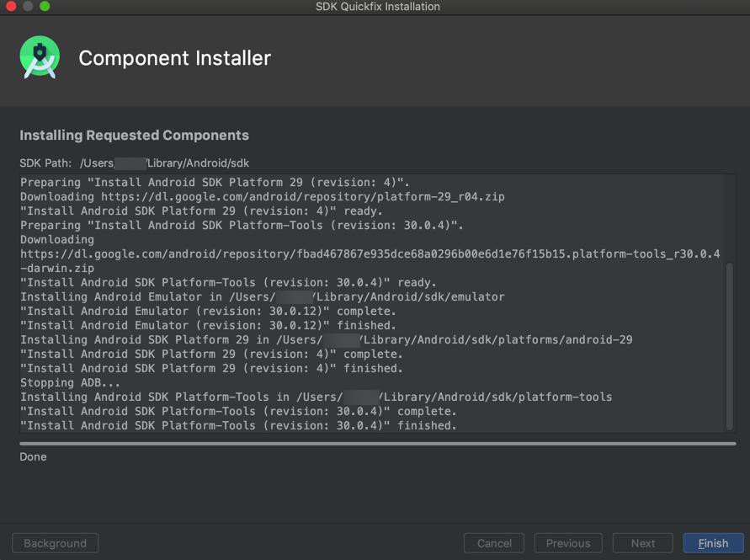
Task: Click the Finish button
Action: pyautogui.click(x=713, y=543)
